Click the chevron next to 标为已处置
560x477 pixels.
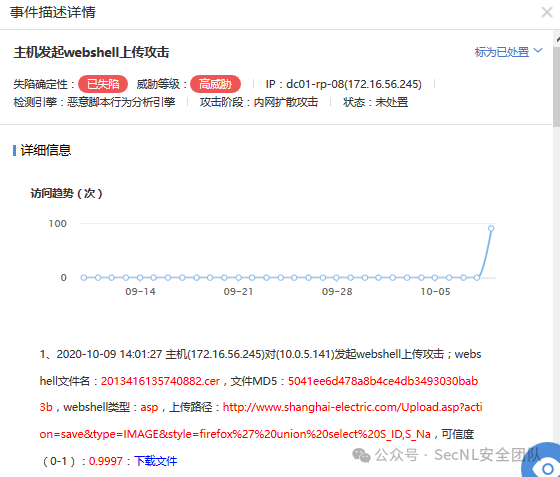coord(538,51)
